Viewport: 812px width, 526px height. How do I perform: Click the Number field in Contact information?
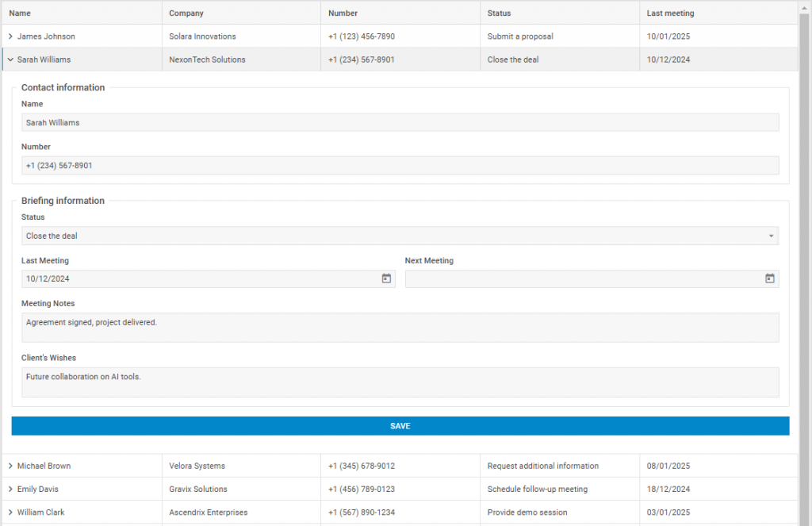(400, 166)
